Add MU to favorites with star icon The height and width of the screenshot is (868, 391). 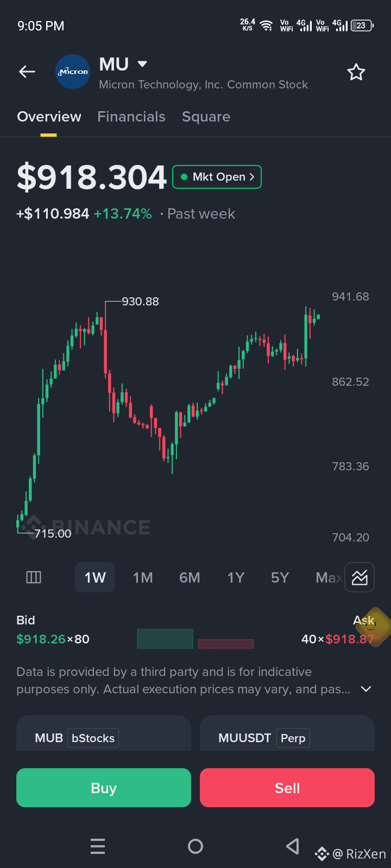[x=356, y=72]
